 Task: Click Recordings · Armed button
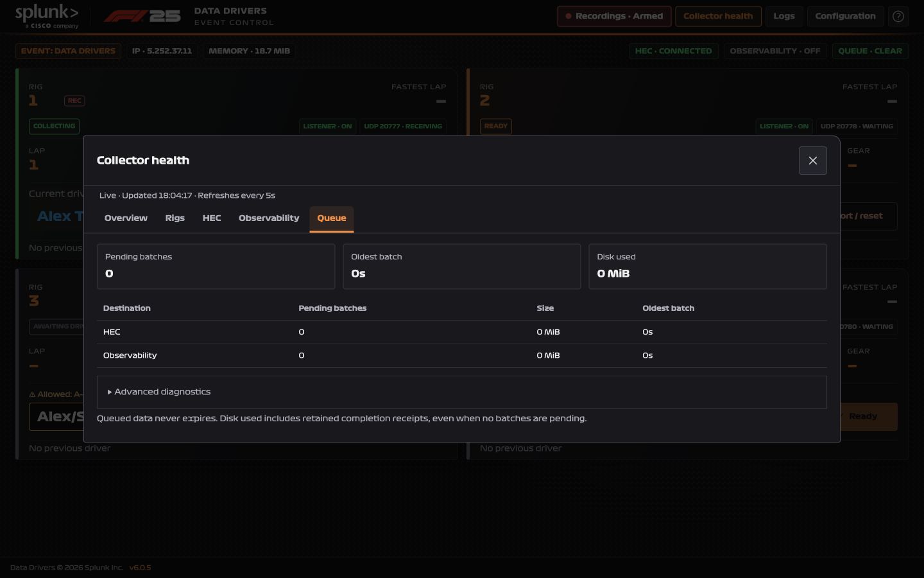point(614,16)
